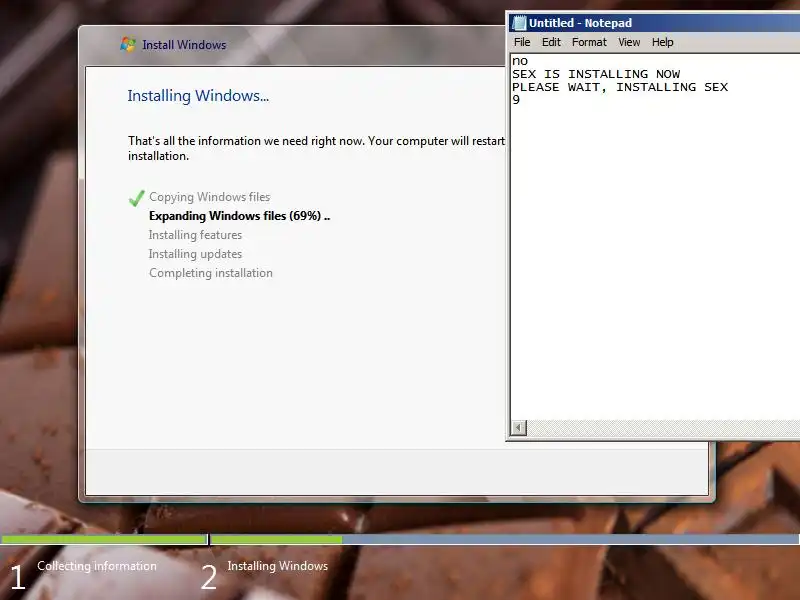Screen dimensions: 800x600
Task: Click the Windows flag icon in installer
Action: pos(128,44)
